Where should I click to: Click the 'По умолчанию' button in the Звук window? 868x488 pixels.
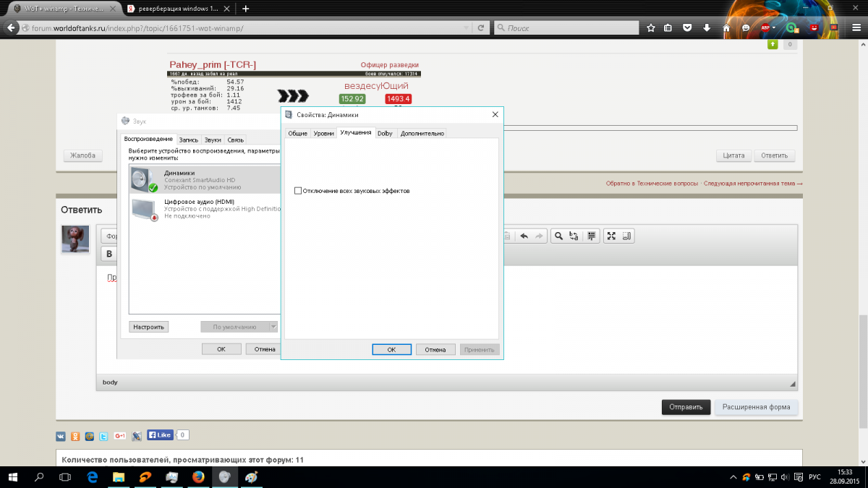coord(234,327)
